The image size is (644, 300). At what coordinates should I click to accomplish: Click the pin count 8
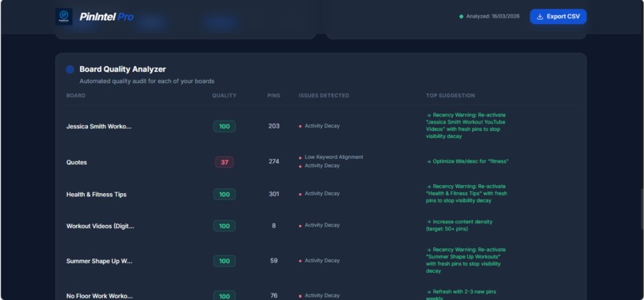coord(273,226)
